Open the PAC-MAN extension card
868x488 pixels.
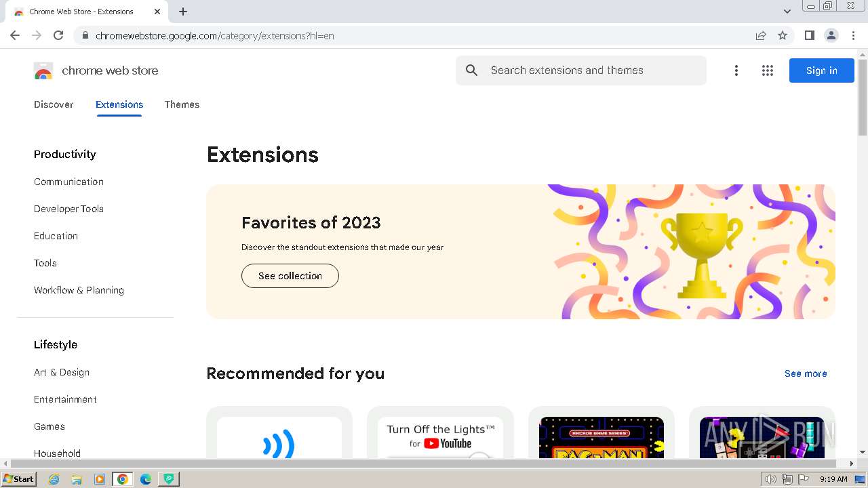pyautogui.click(x=601, y=432)
